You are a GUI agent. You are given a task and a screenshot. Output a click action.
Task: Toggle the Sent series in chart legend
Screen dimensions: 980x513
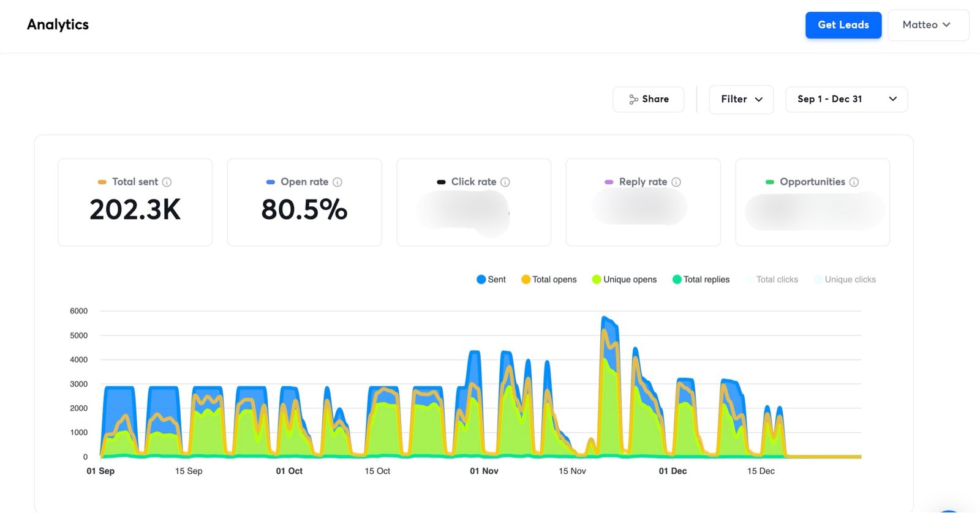pyautogui.click(x=491, y=279)
